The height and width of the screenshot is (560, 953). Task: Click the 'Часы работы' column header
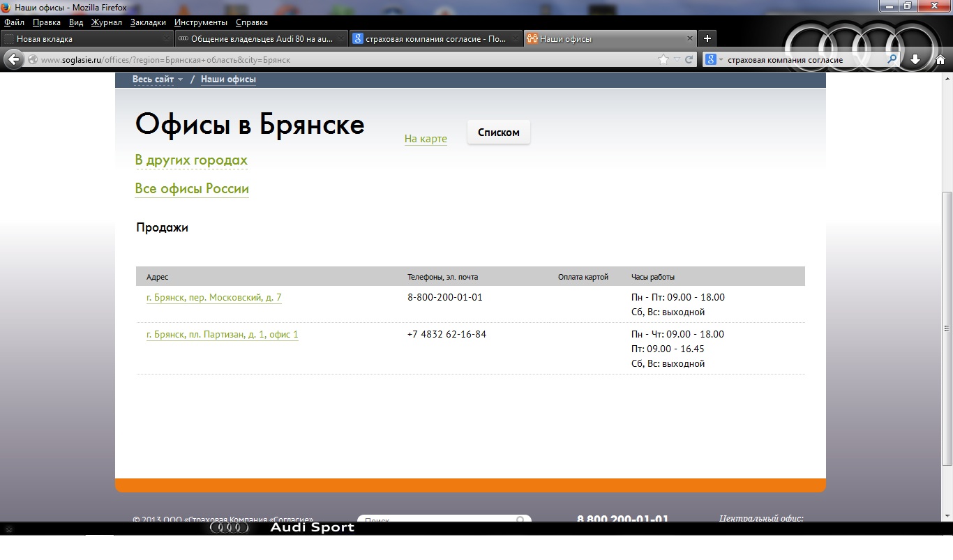(x=653, y=278)
